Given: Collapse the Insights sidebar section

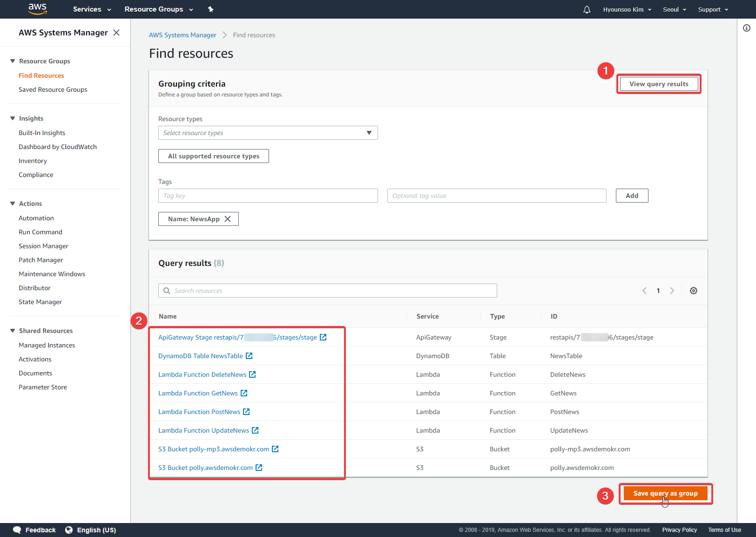Looking at the screenshot, I should pos(13,118).
